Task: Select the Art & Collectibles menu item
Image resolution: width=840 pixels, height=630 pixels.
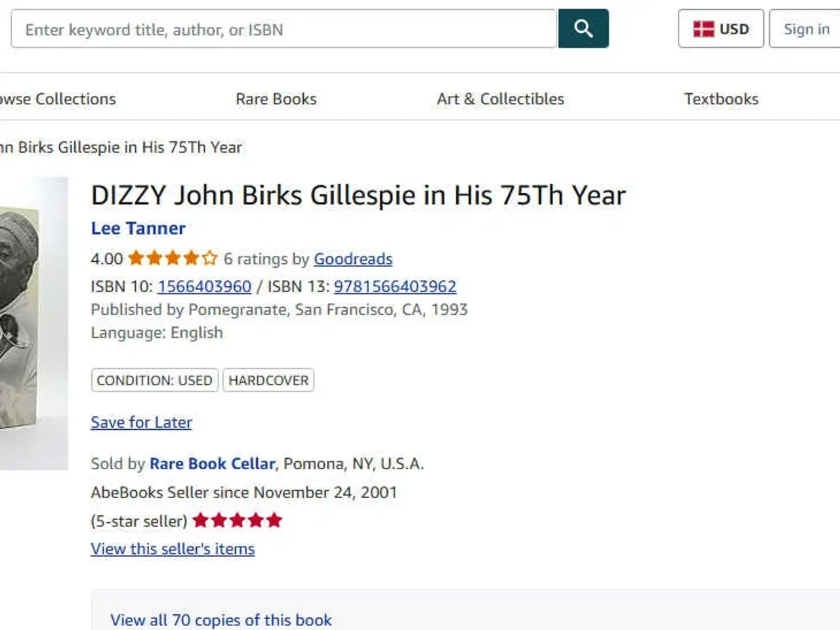Action: coord(500,98)
